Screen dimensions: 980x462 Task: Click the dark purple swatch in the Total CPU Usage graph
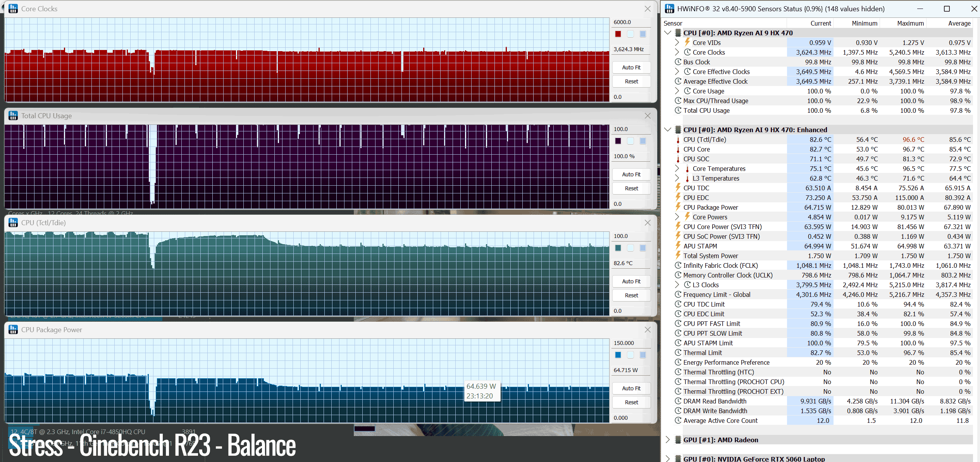click(618, 141)
